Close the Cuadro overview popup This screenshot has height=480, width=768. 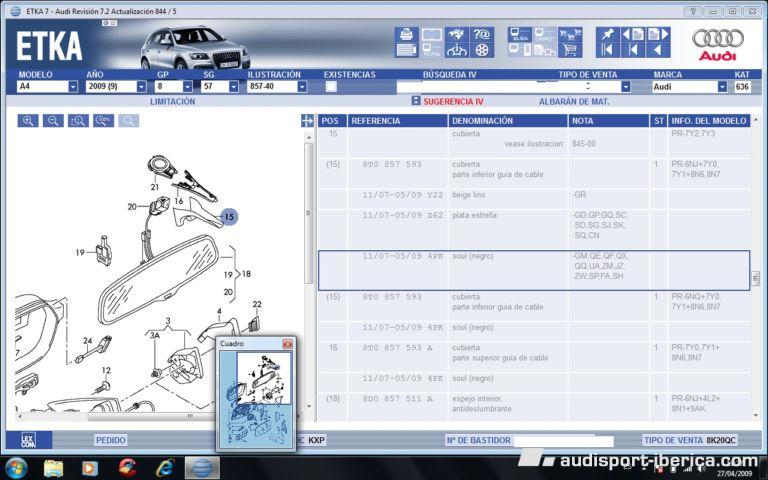[288, 344]
